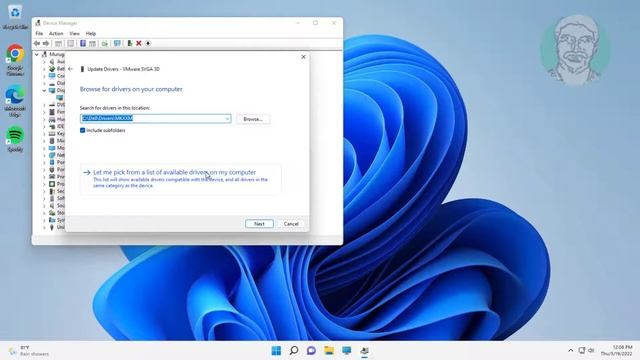640x360 pixels.
Task: Open the Action menu in Device Manager
Action: tap(56, 33)
